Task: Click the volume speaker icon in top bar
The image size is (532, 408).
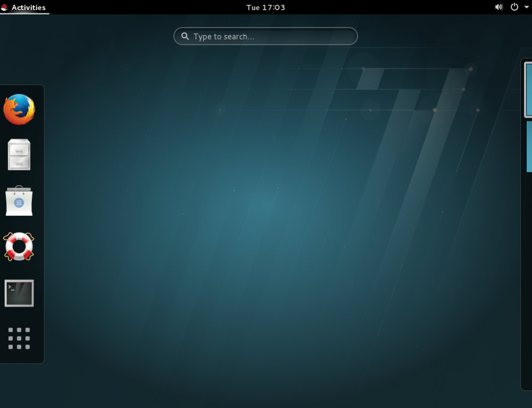Action: [498, 7]
